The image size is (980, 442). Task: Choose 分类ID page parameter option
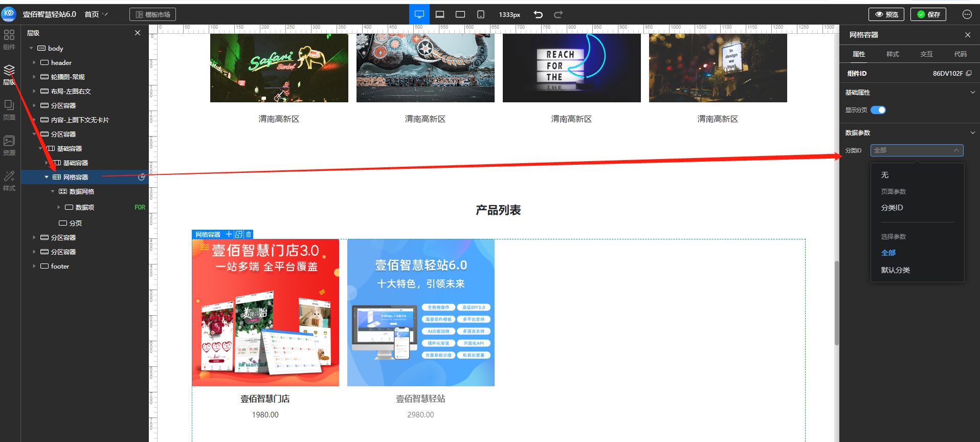(x=918, y=208)
